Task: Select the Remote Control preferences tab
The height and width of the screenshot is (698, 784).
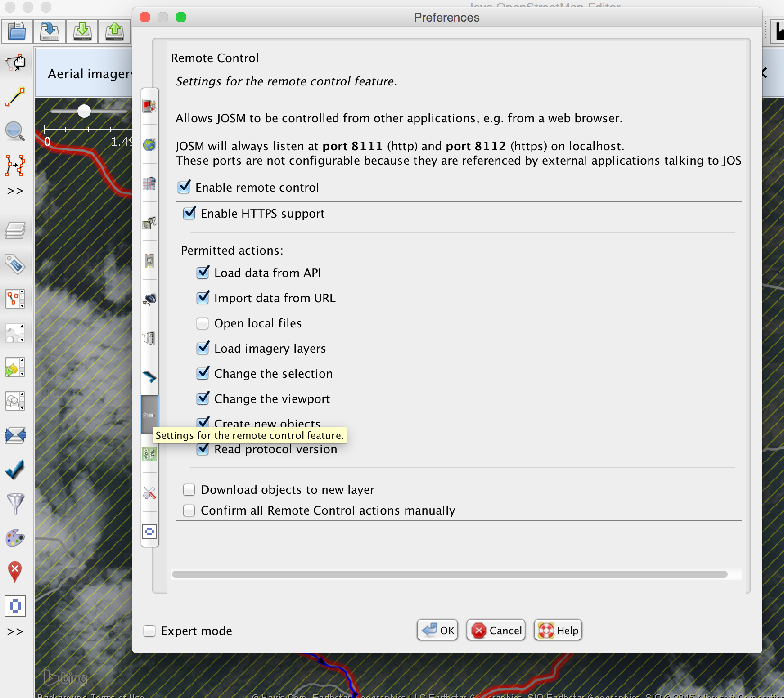Action: [149, 415]
